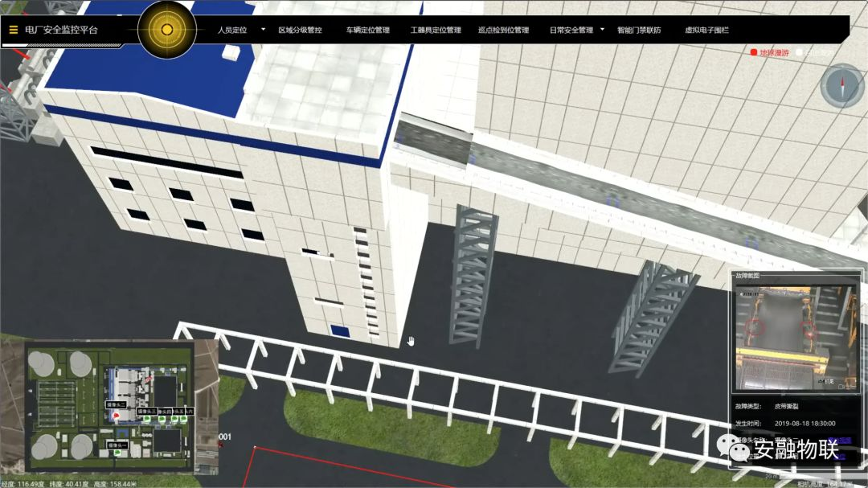Click green camera marker under 摄像头一

117,453
